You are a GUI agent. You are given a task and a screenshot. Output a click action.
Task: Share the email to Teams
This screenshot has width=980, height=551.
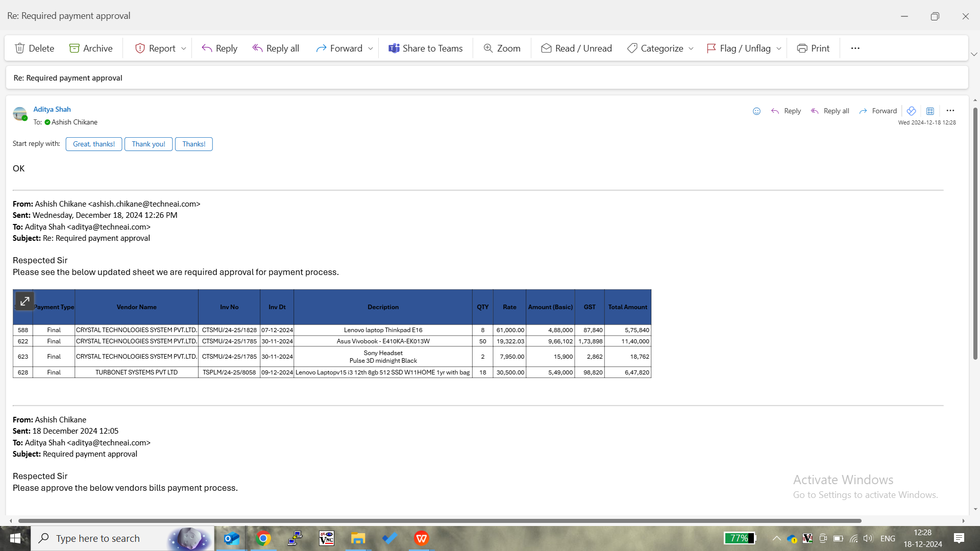click(426, 48)
